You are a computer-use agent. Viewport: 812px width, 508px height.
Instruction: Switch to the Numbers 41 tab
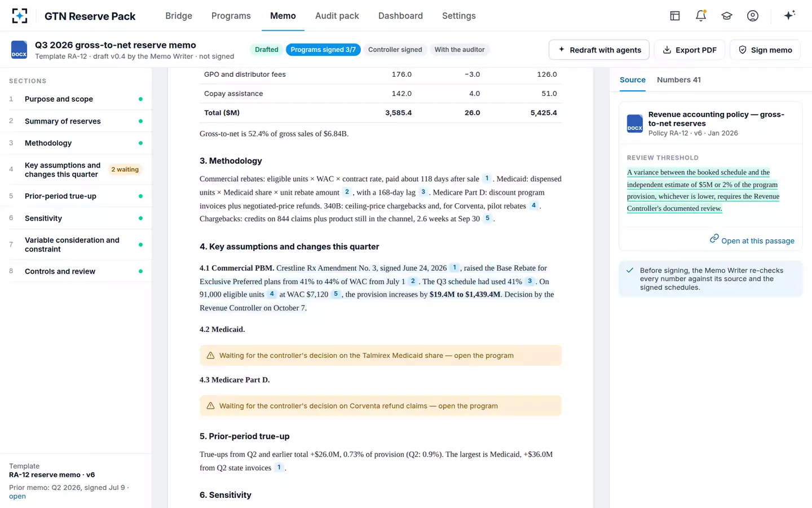(679, 80)
